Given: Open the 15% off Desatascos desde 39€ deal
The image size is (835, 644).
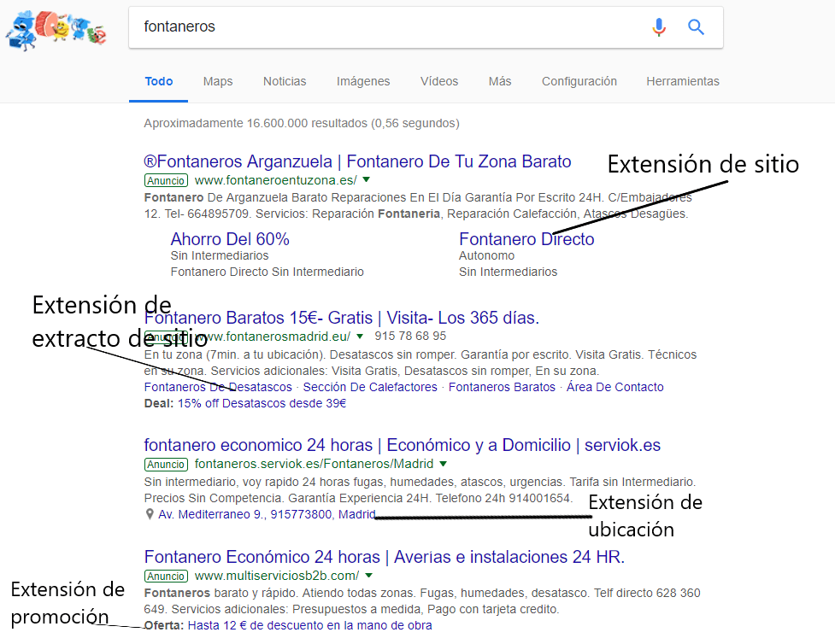Looking at the screenshot, I should coord(262,403).
